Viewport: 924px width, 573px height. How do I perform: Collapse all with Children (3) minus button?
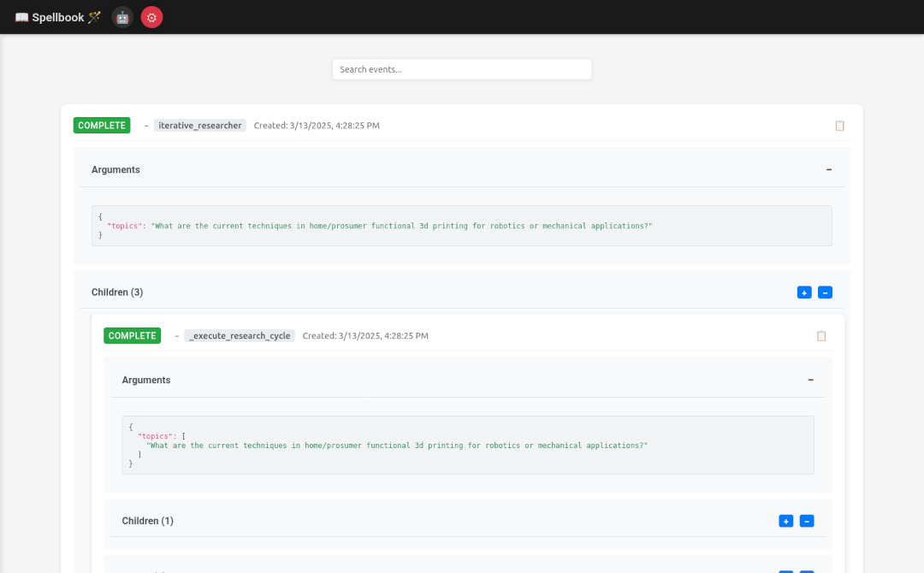pyautogui.click(x=825, y=292)
